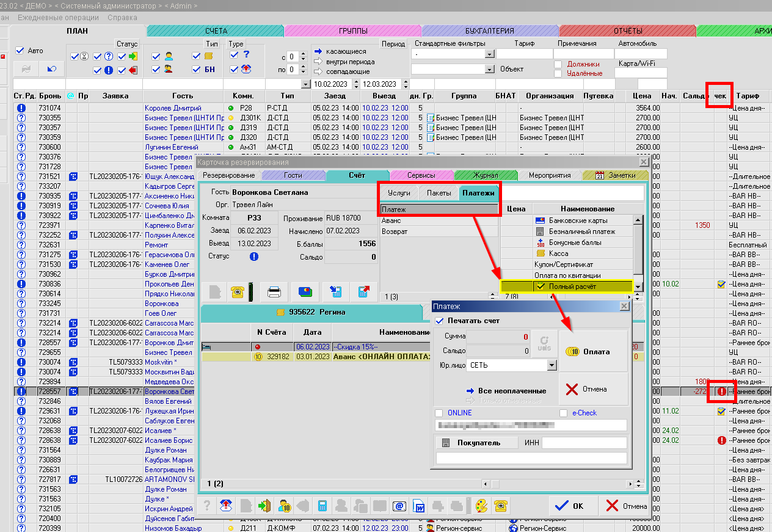Click the ИНН input field
The height and width of the screenshot is (532, 772).
[x=583, y=443]
